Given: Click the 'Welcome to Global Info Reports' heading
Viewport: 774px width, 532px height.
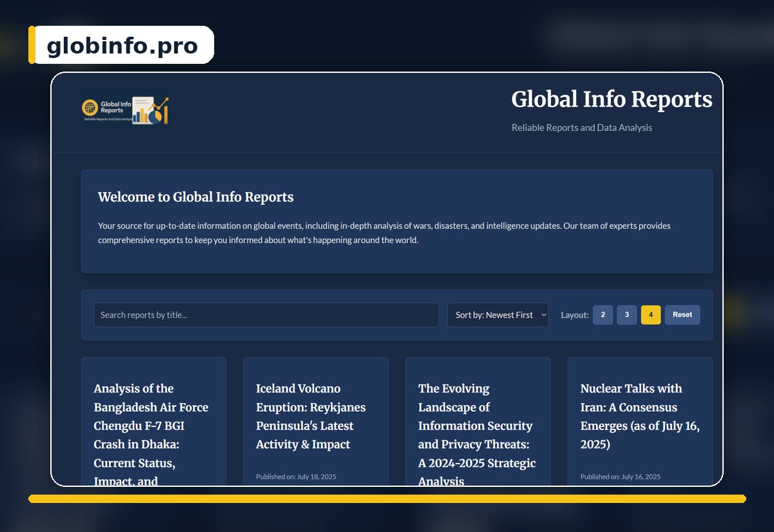Looking at the screenshot, I should pyautogui.click(x=195, y=197).
